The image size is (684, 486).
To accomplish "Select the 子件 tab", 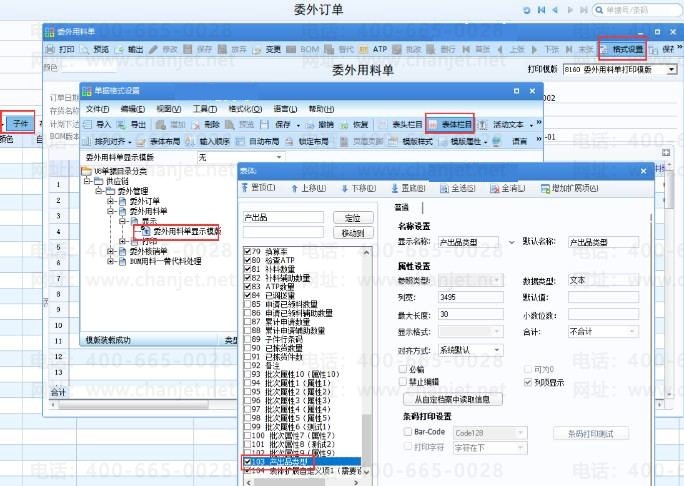I will 20,123.
